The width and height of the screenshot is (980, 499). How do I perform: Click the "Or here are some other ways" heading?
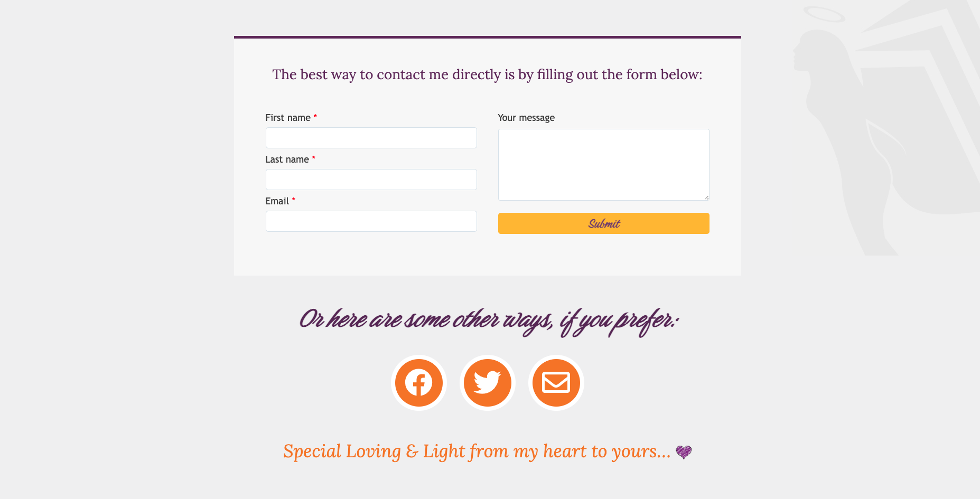click(x=488, y=320)
